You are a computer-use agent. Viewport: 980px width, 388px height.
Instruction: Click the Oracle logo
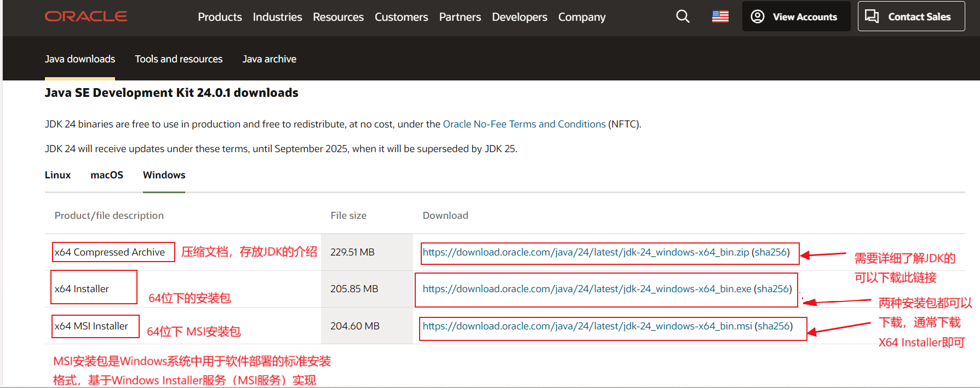tap(86, 16)
